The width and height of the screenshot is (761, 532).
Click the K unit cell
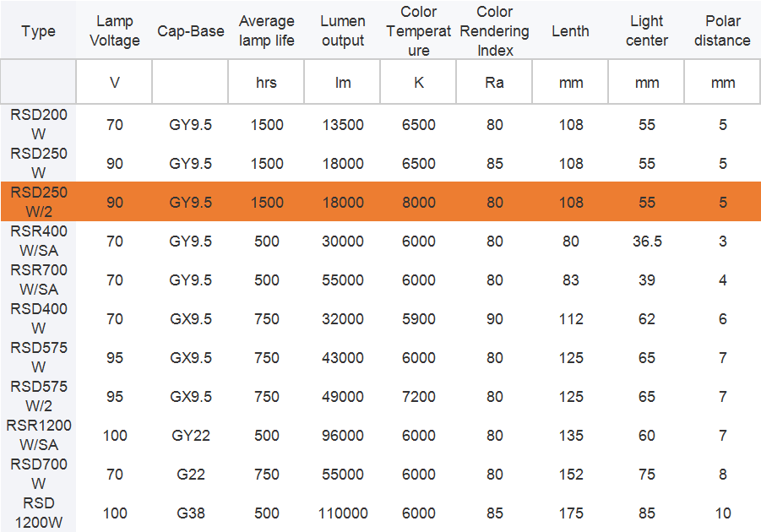[418, 83]
